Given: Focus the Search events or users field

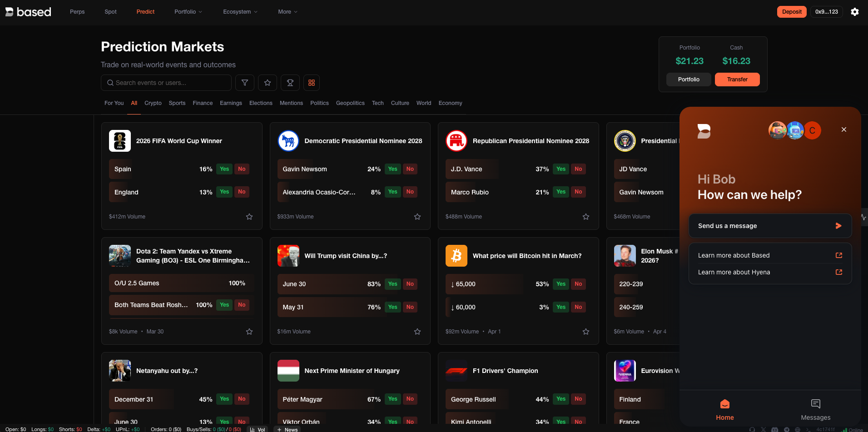Looking at the screenshot, I should coord(166,83).
